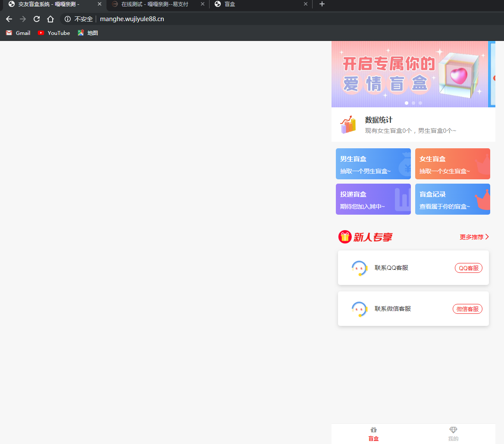Screen dimensions: 504x444
Task: Switch to the 盲盒 browser tab
Action: click(x=259, y=4)
